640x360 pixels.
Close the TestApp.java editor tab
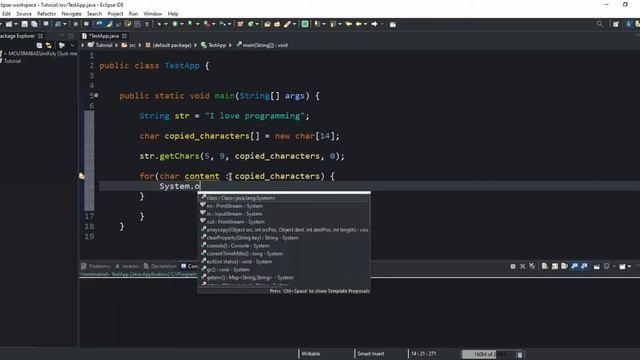pyautogui.click(x=124, y=36)
